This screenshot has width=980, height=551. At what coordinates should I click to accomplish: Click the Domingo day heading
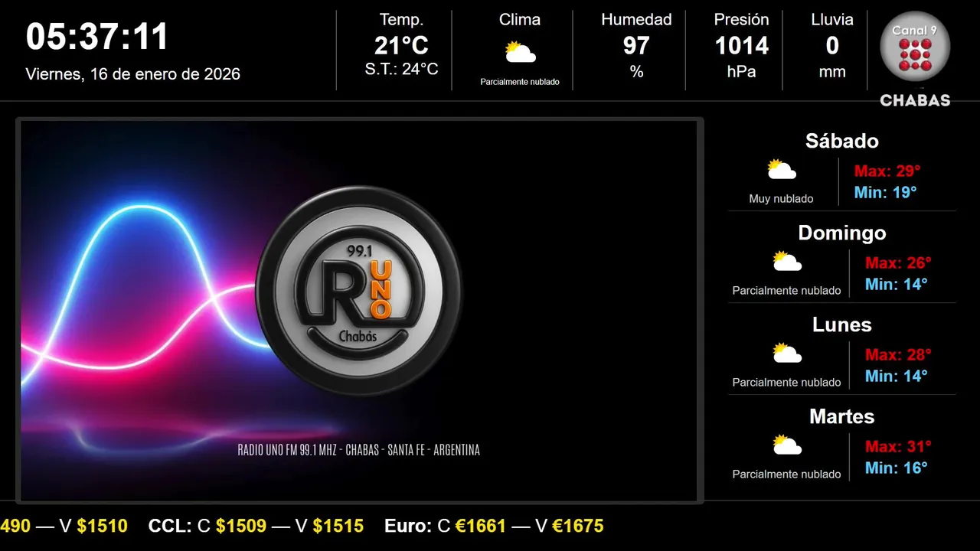pyautogui.click(x=841, y=233)
